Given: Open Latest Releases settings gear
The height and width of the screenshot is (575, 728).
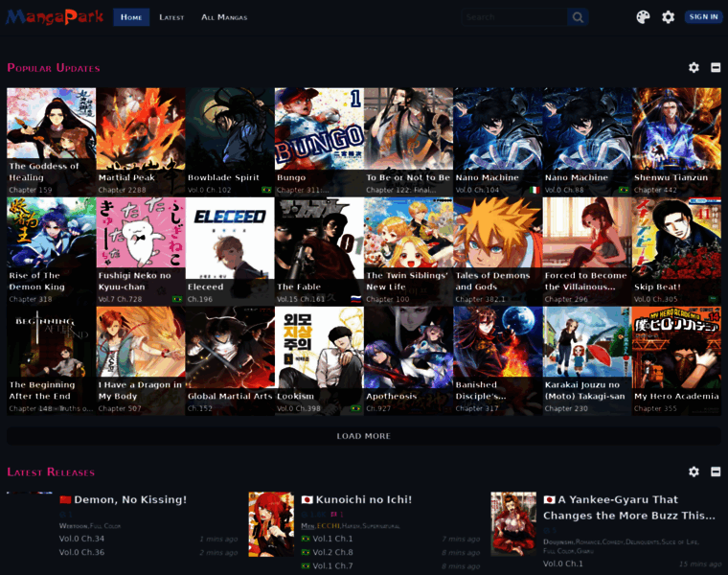Looking at the screenshot, I should [694, 471].
